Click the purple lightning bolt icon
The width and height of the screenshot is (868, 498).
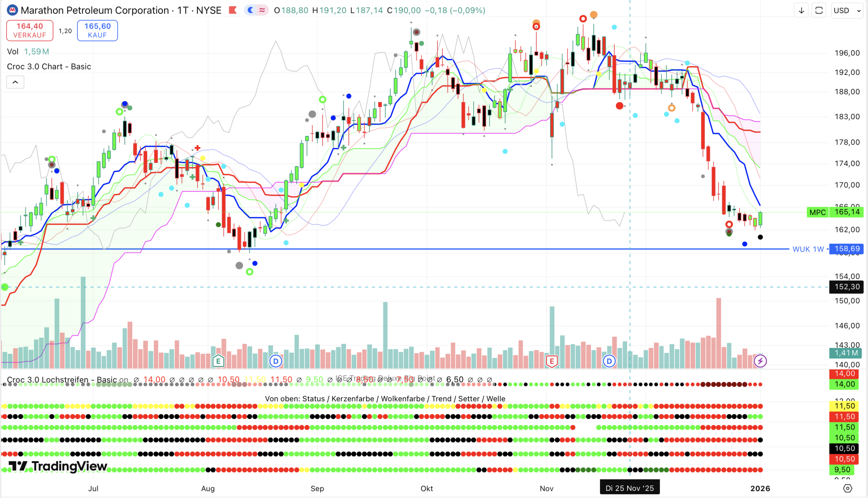click(760, 361)
